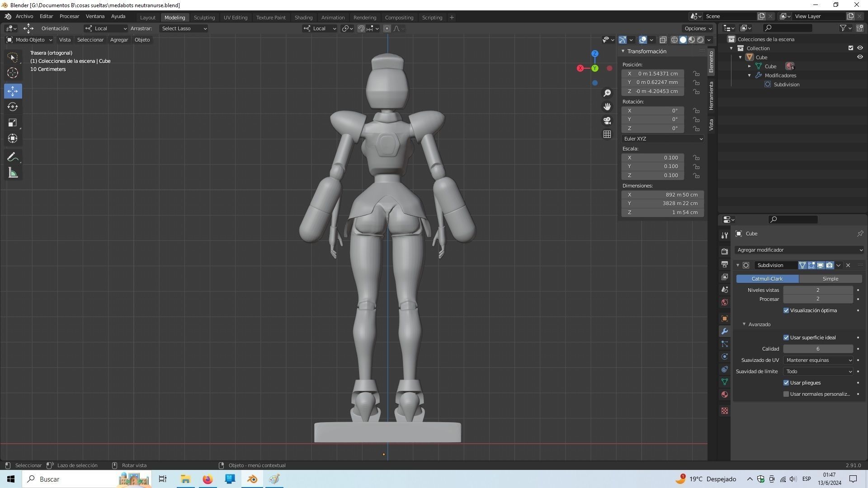
Task: Open the Physics properties tab
Action: [725, 357]
